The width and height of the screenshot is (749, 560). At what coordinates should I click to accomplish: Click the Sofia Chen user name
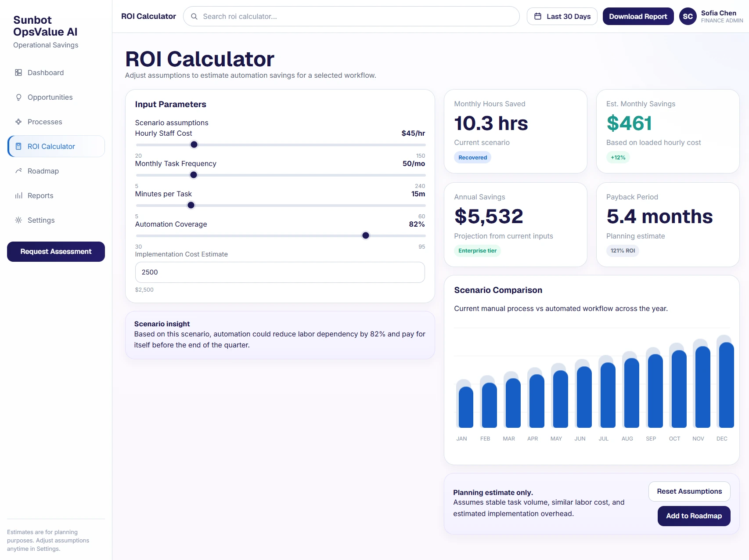(719, 13)
